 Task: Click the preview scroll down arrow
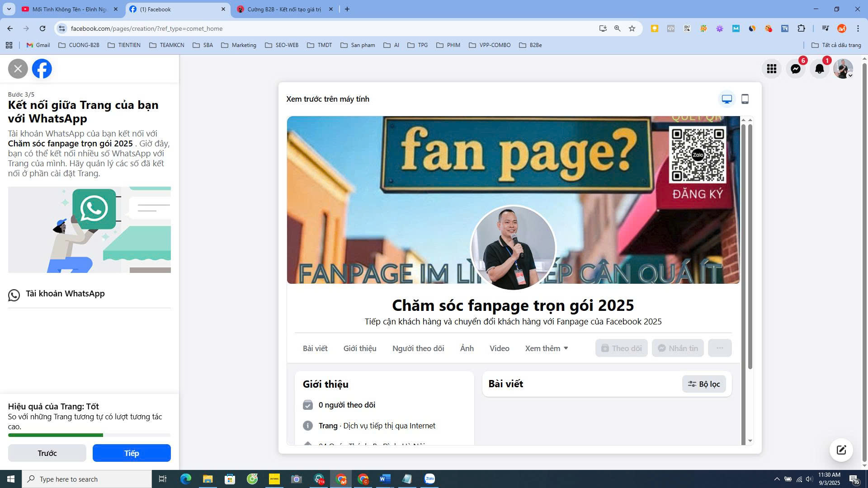click(750, 441)
